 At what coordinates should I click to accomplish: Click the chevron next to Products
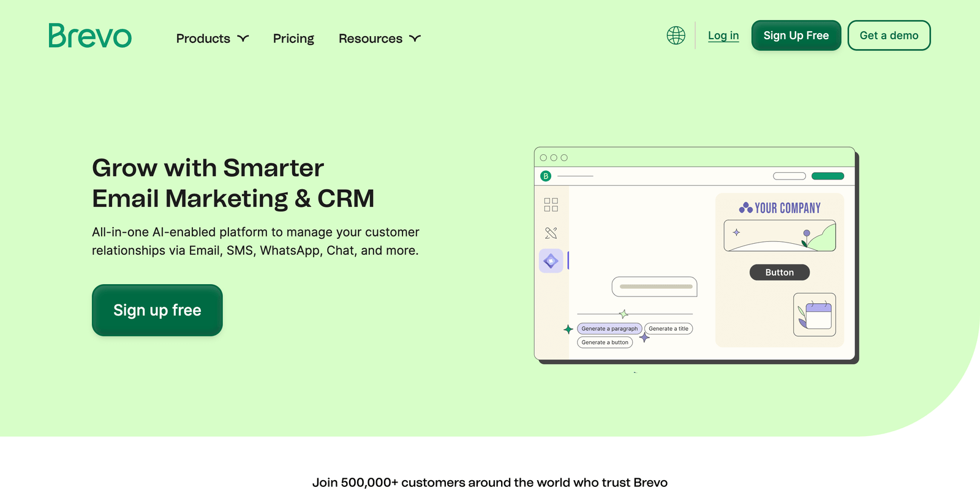point(243,39)
